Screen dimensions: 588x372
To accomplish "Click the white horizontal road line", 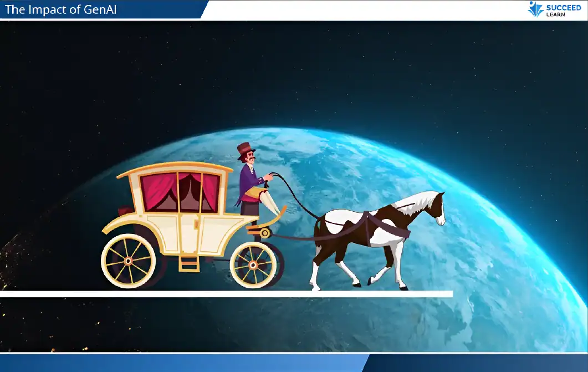I will coord(222,294).
